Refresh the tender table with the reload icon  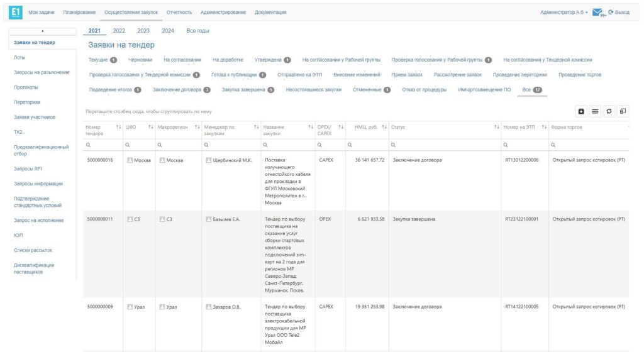click(609, 111)
